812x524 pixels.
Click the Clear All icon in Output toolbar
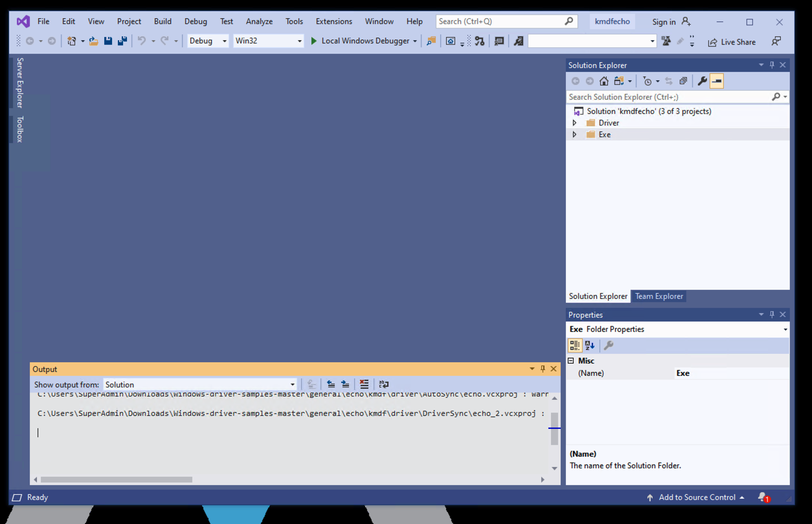click(x=365, y=384)
